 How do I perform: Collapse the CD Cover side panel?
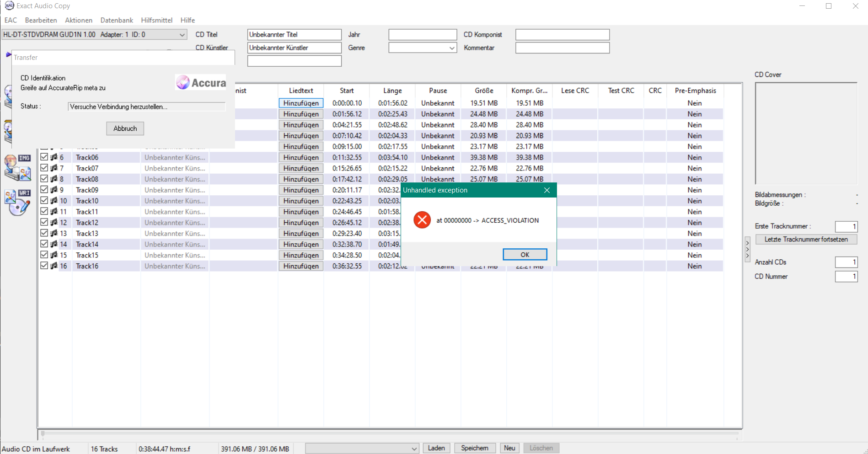(x=747, y=249)
